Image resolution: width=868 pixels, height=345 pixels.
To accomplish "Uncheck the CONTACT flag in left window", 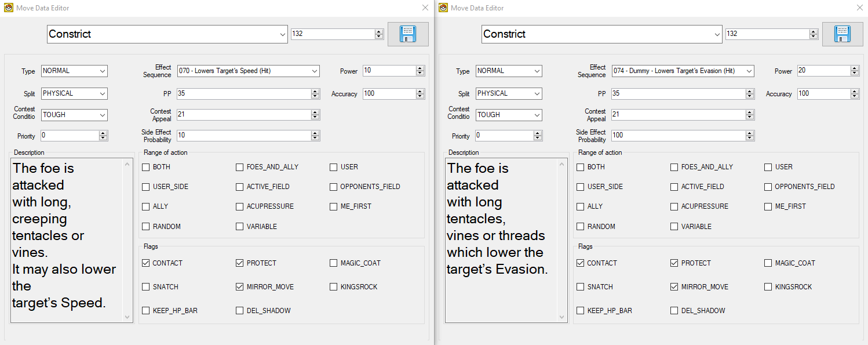I will point(146,263).
